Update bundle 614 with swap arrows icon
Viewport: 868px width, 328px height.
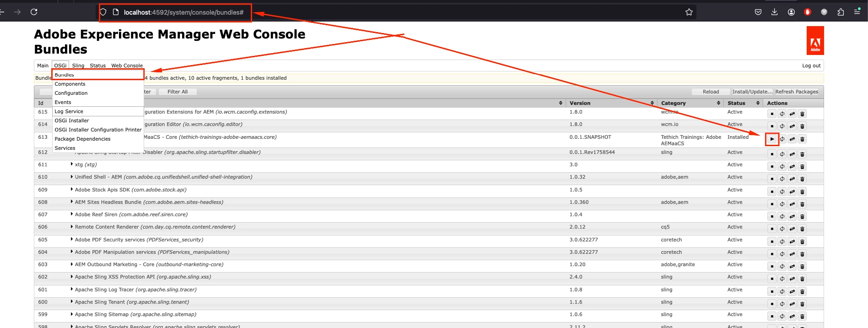coord(792,126)
